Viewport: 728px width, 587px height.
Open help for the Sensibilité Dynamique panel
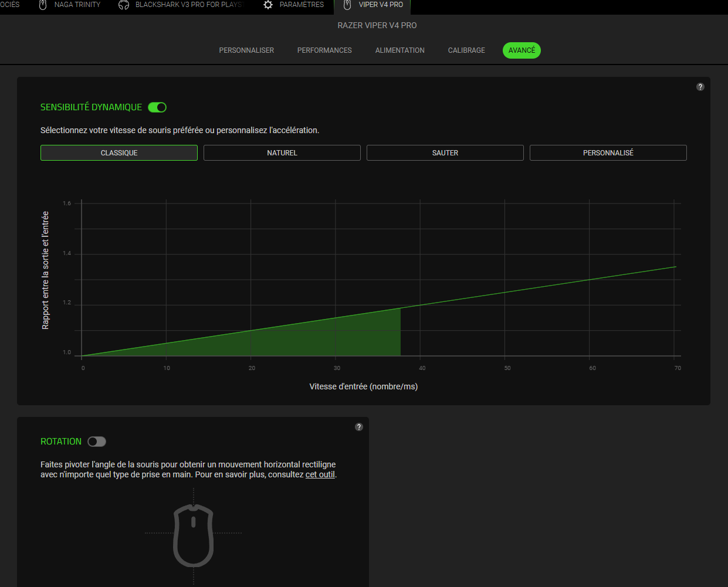(x=700, y=87)
